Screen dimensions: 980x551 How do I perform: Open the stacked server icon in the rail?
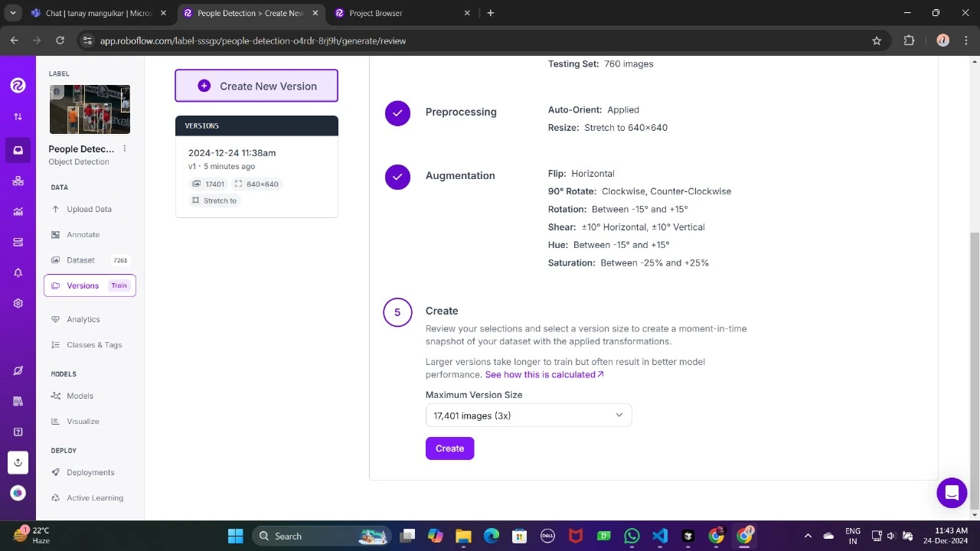(18, 243)
